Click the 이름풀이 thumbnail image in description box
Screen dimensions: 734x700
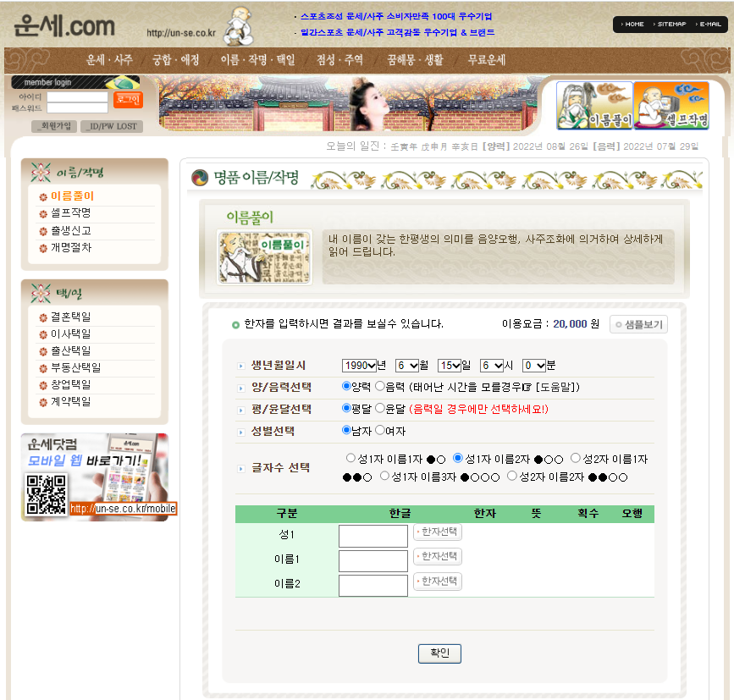click(264, 256)
